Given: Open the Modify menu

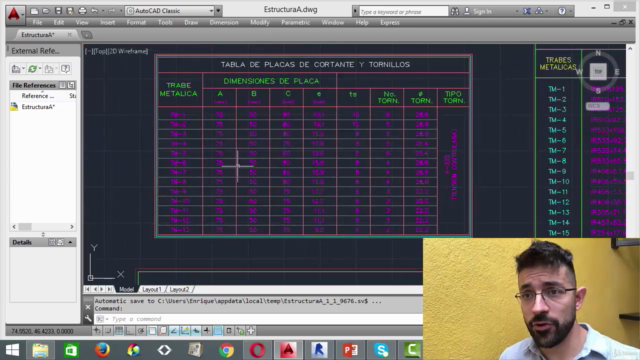Looking at the screenshot, I should [260, 22].
